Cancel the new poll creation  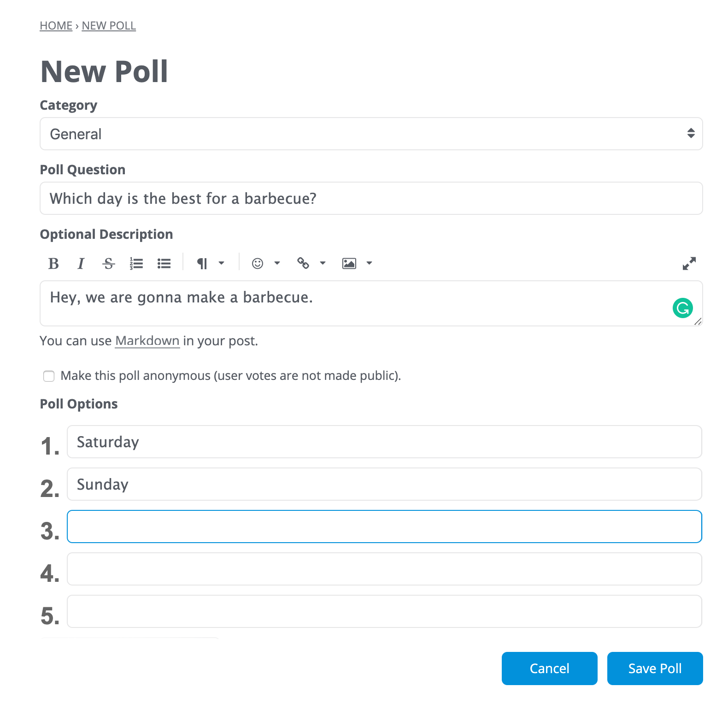[x=549, y=668]
